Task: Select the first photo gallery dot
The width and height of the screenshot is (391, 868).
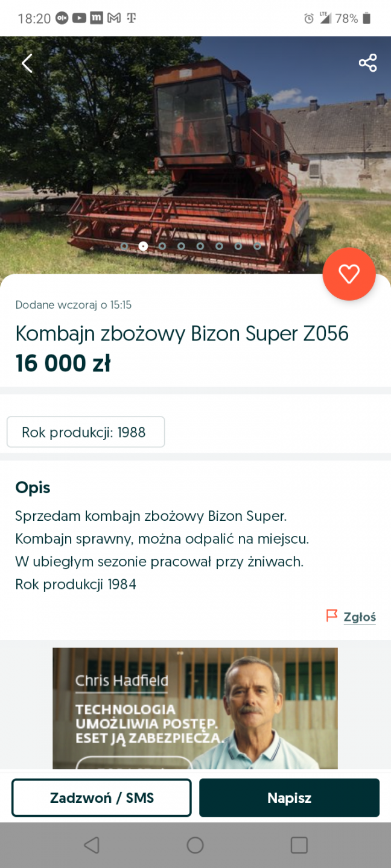Action: pos(124,246)
